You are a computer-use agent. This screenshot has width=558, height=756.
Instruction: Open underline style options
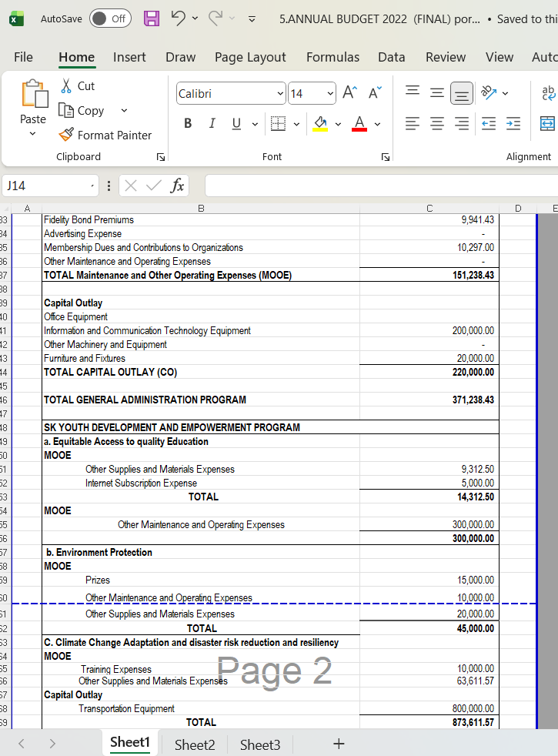tap(255, 124)
